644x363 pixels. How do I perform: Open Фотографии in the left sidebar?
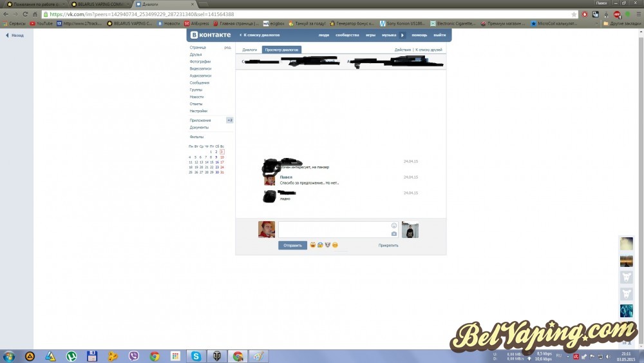[200, 61]
